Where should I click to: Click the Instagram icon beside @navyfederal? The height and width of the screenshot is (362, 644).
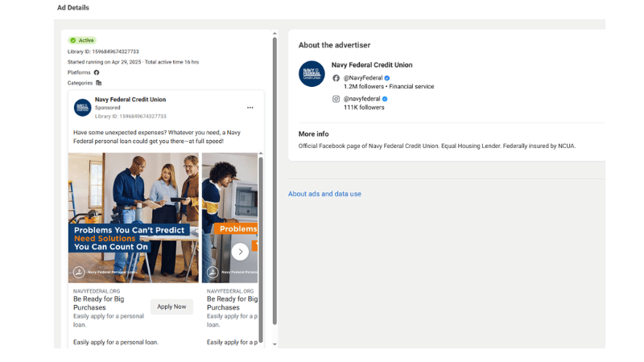[336, 99]
